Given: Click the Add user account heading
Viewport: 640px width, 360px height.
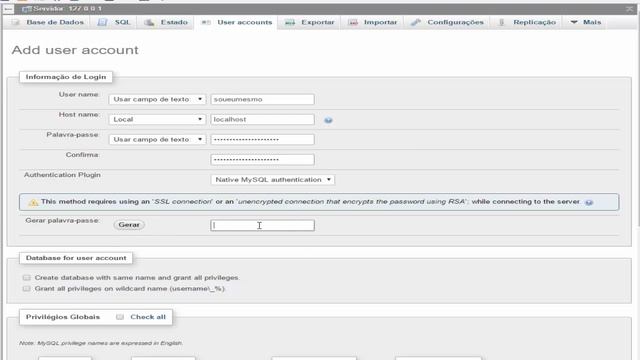Looking at the screenshot, I should coord(75,50).
